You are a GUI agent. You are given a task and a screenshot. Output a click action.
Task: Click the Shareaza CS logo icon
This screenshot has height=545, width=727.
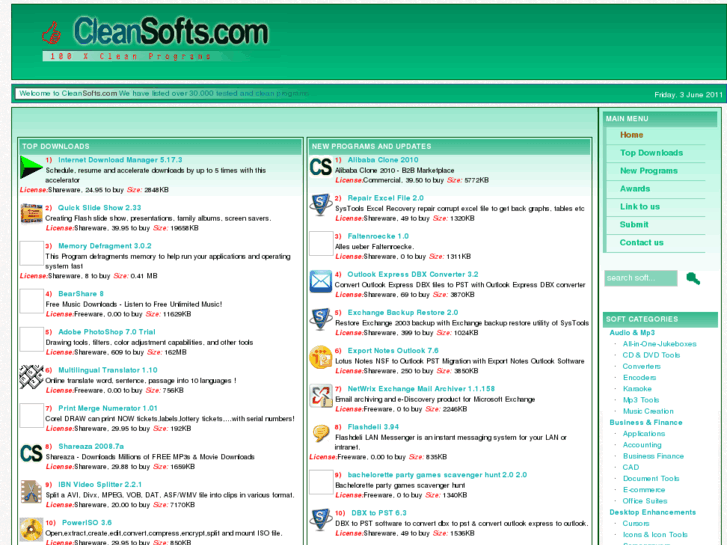pyautogui.click(x=31, y=453)
